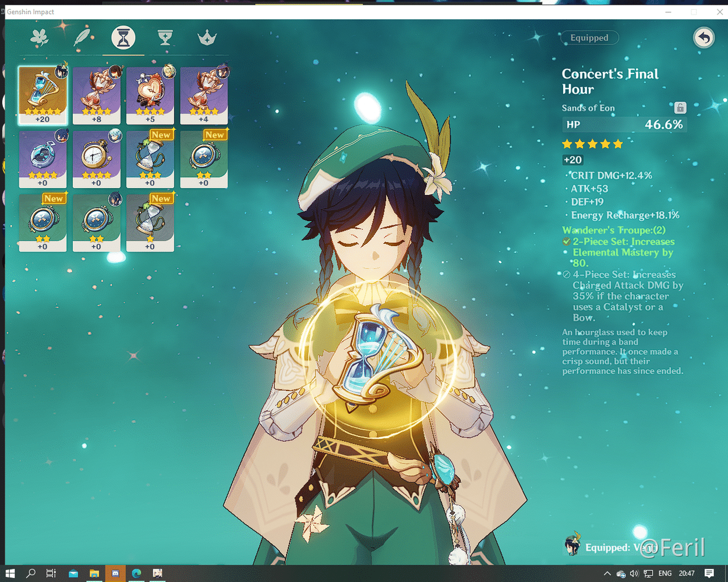Click the New three-star hourglass artifact
This screenshot has height=582, width=728.
click(x=150, y=158)
